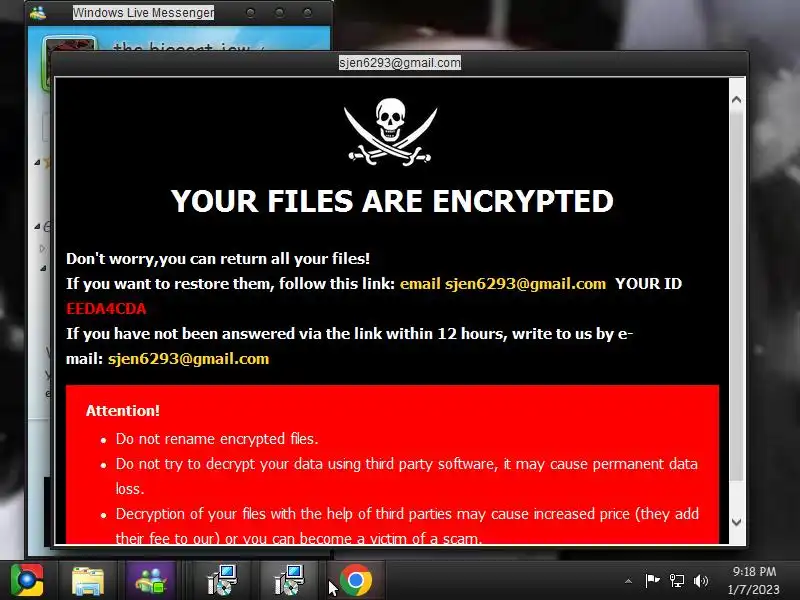Open the network tray icon
The width and height of the screenshot is (800, 600).
(x=677, y=581)
